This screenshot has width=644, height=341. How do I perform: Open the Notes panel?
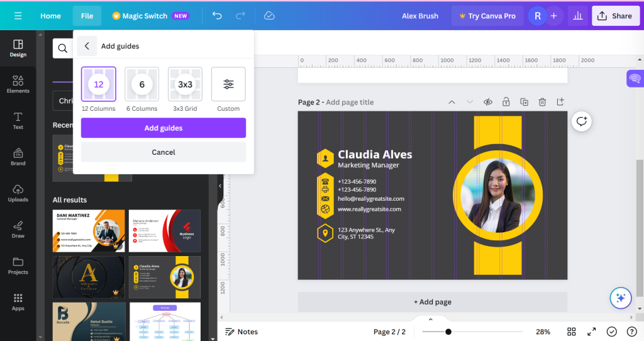[241, 332]
